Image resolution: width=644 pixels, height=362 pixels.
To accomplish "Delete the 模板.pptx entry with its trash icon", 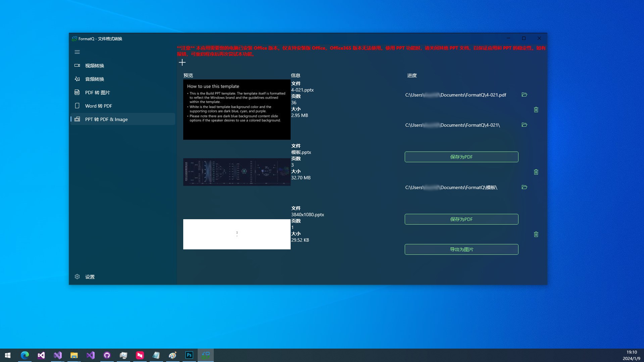I will tap(536, 172).
